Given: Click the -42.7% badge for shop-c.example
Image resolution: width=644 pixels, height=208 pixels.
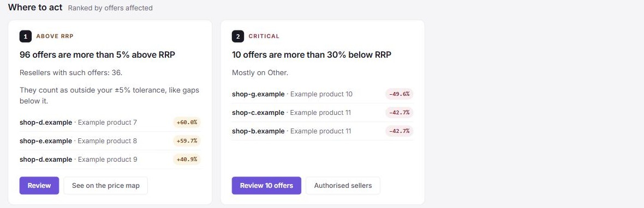Looking at the screenshot, I should point(399,113).
